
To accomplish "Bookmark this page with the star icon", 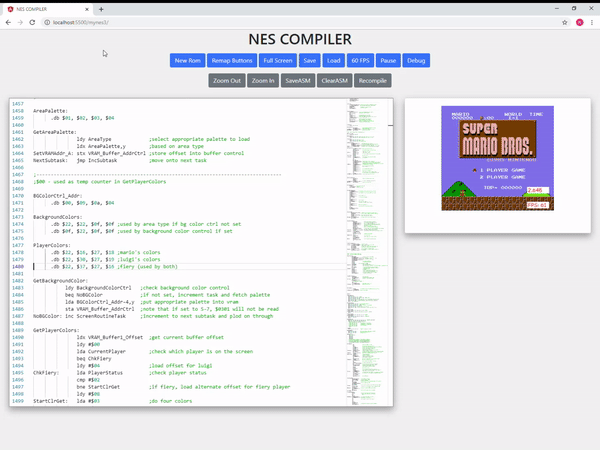I will (564, 22).
